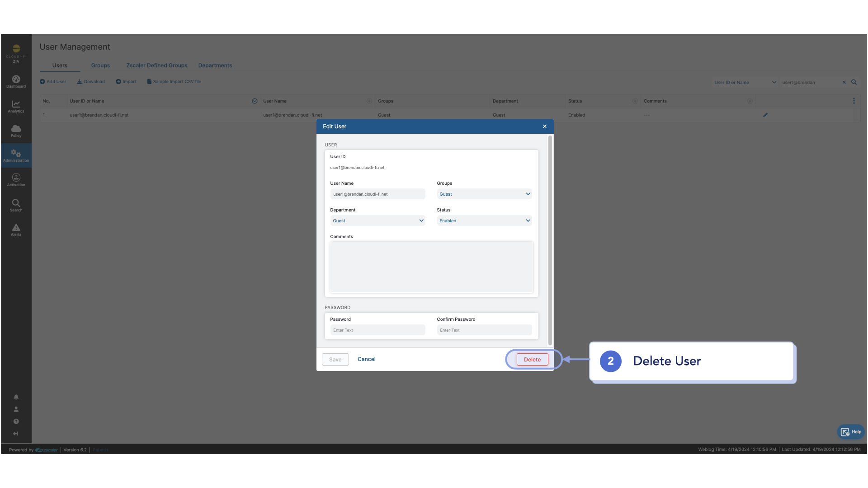Click the magnifier search icon beside filter
Image resolution: width=868 pixels, height=488 pixels.
point(854,82)
